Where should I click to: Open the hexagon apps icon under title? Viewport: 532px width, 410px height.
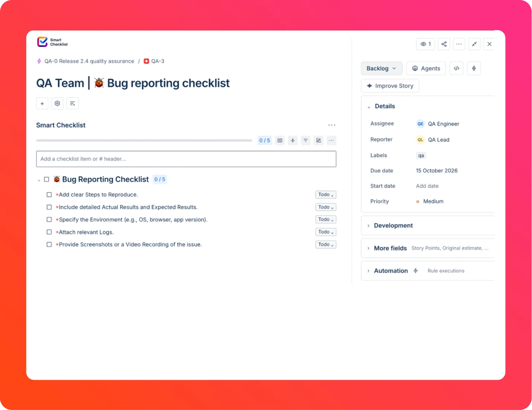coord(57,103)
